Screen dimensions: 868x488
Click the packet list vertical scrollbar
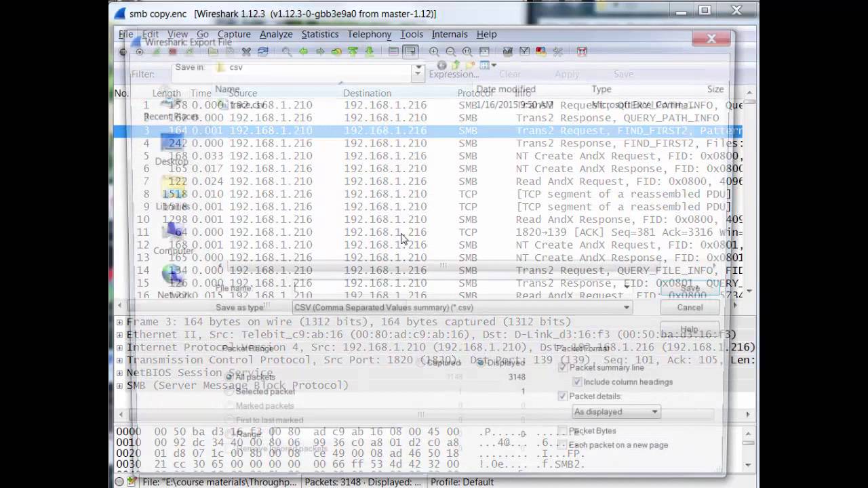coord(749,193)
